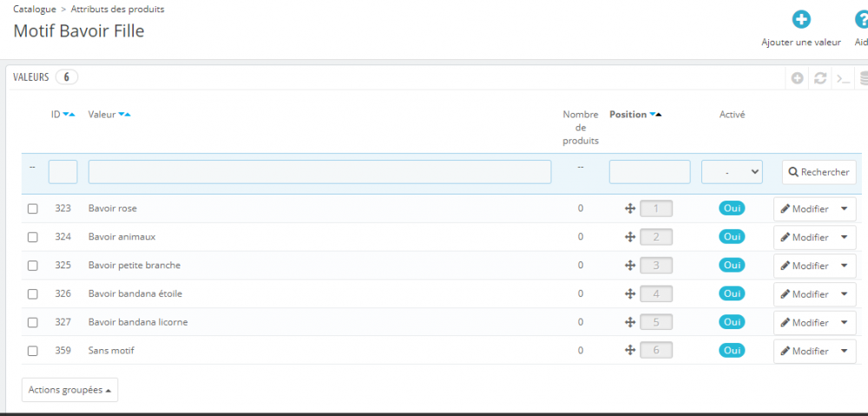Sort Valeur column ascending arrow
The width and height of the screenshot is (868, 416).
click(x=128, y=115)
